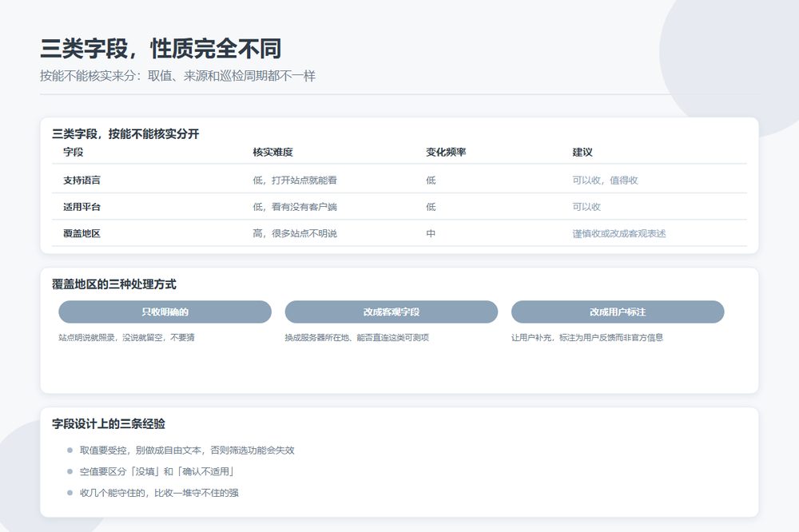Viewport: 799px width, 532px height.
Task: Click the 核实难度 column header
Action: [x=272, y=152]
